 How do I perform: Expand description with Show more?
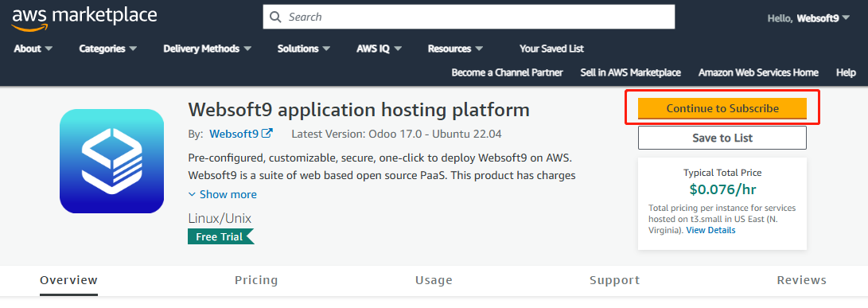click(223, 194)
